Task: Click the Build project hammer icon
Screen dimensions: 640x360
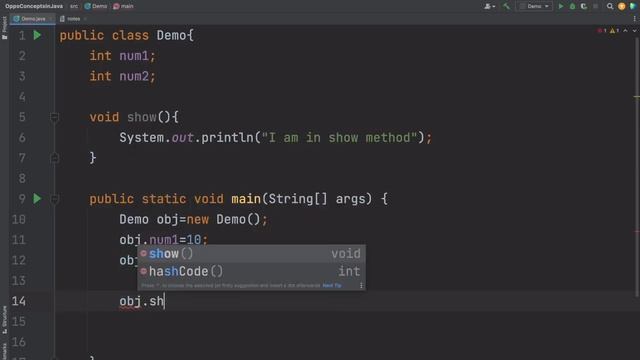Action: tap(506, 6)
